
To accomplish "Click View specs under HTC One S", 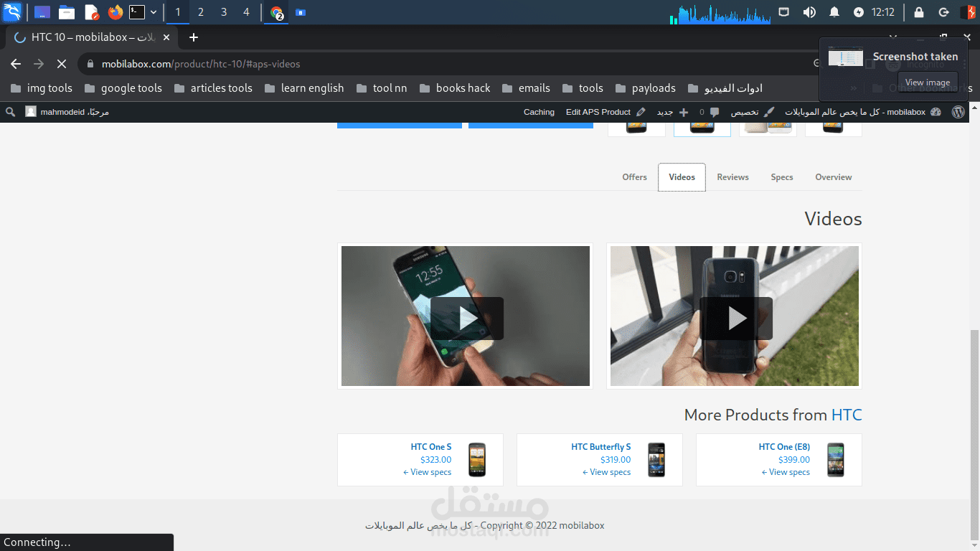I will point(428,472).
